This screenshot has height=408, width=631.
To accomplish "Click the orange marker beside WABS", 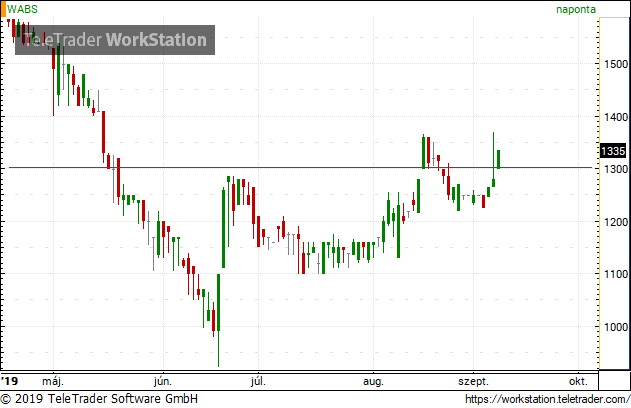I will [3, 9].
